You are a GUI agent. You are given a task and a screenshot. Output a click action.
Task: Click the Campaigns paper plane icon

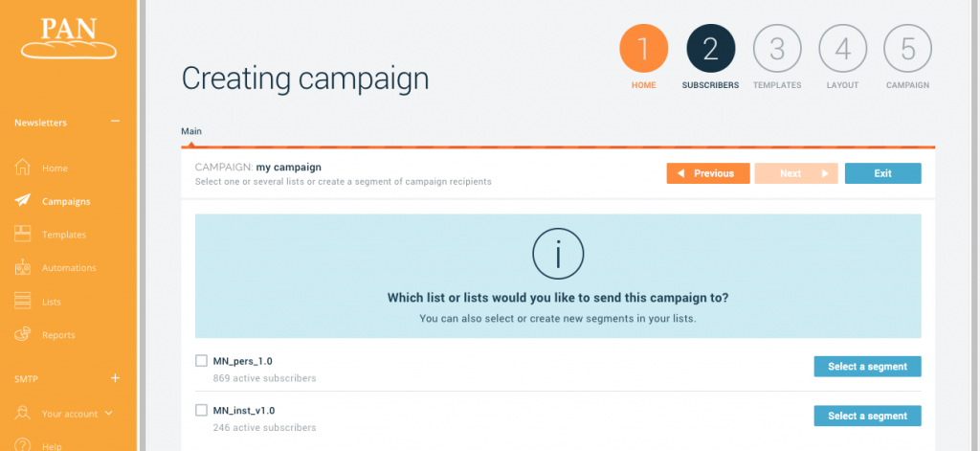tap(23, 201)
